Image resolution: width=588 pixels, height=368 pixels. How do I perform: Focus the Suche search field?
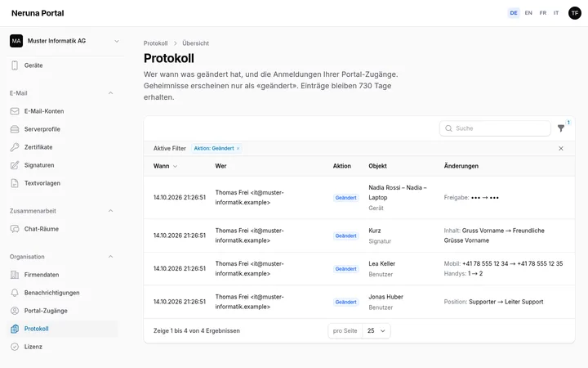click(495, 128)
